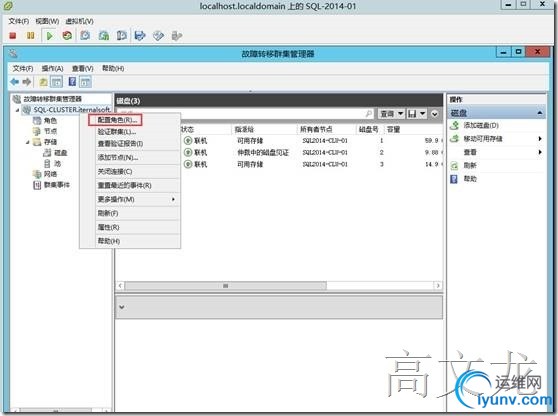The width and height of the screenshot is (558, 416).
Task: Sort by the 指派给 column header
Action: [264, 130]
